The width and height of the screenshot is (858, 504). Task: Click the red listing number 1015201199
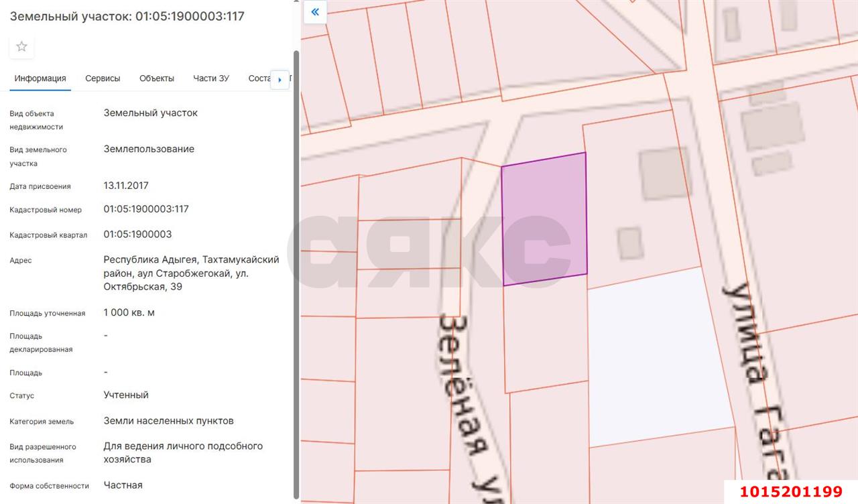pyautogui.click(x=790, y=492)
